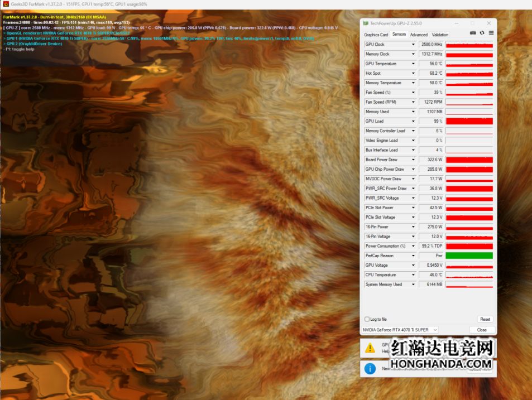Open the Memory Used sensor dropdown
This screenshot has width=532, height=400.
point(413,112)
